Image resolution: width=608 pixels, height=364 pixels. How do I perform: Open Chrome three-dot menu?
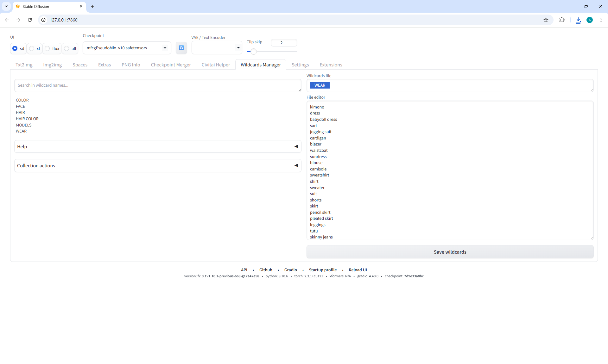601,20
